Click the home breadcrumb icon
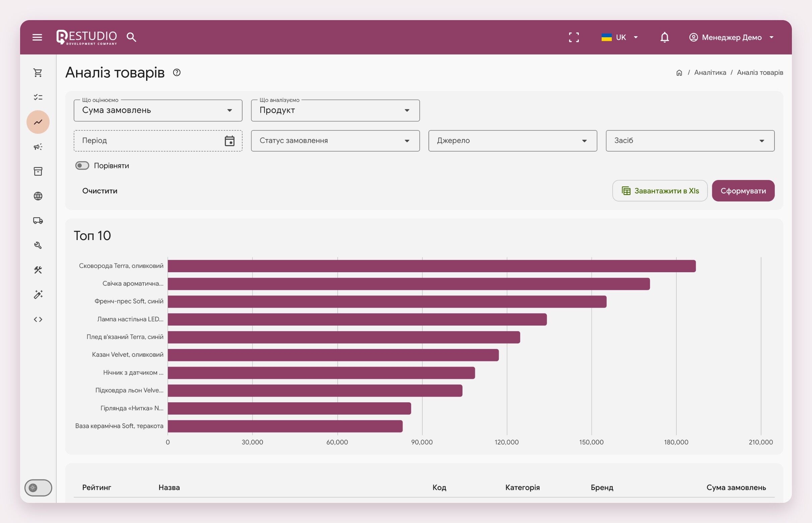The image size is (812, 523). pyautogui.click(x=679, y=73)
